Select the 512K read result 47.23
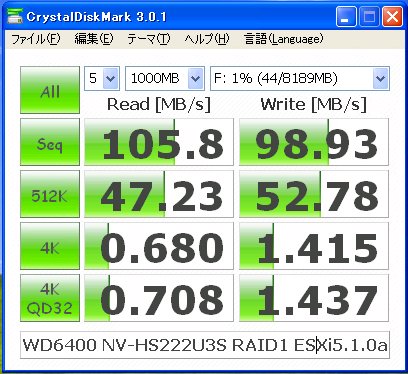Image resolution: width=408 pixels, height=374 pixels. [159, 194]
